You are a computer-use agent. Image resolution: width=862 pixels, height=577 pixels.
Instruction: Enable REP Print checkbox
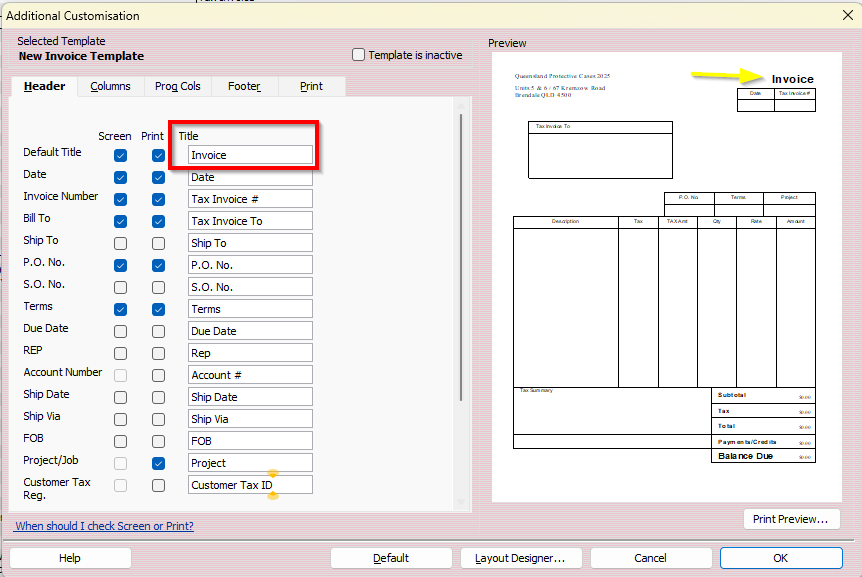click(158, 353)
